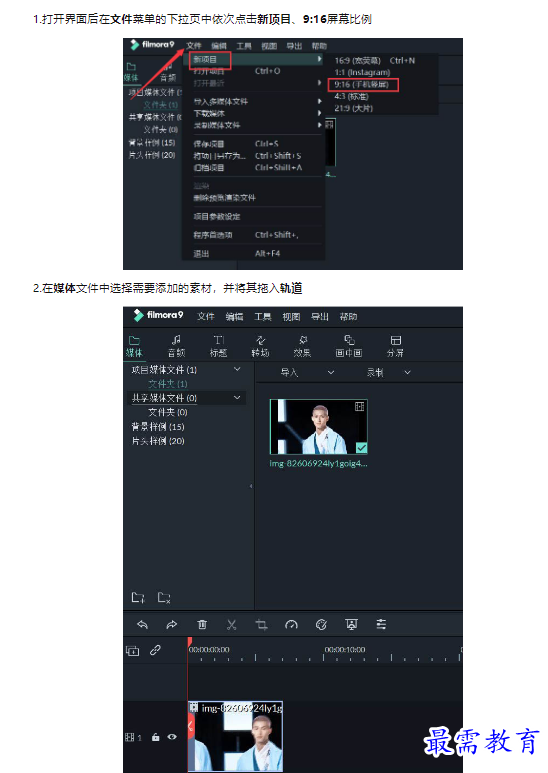Click the link chain icon left of ruler
The width and height of the screenshot is (548, 773).
pyautogui.click(x=155, y=650)
